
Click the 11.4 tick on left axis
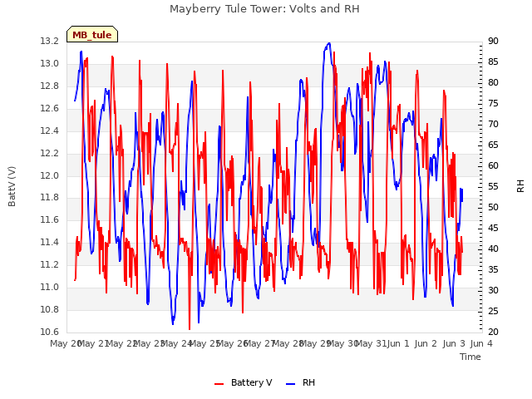[49, 242]
